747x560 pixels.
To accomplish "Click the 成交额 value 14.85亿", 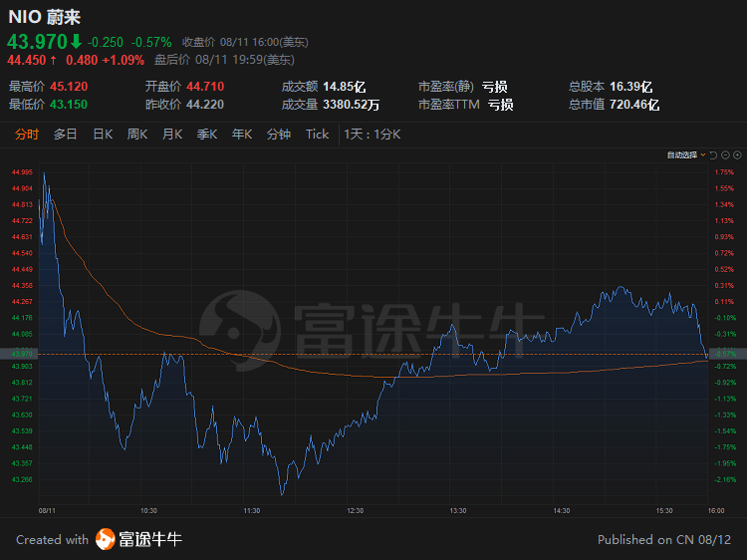I will tap(345, 87).
